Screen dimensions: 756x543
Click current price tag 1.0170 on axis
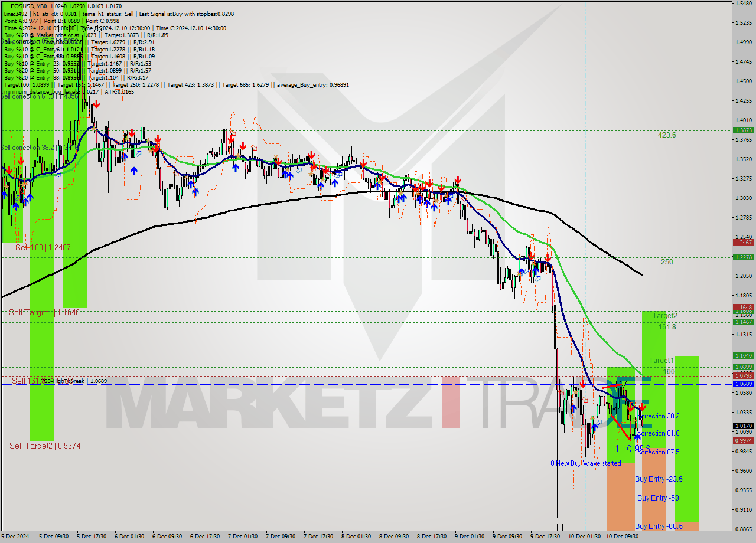tap(743, 426)
